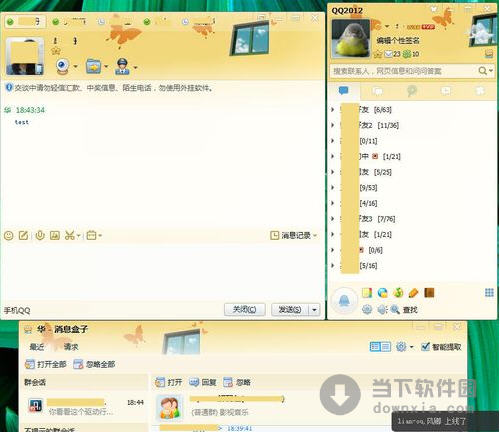Screen dimensions: 500x432
Task: Click 查找 to find contacts
Action: 404,310
